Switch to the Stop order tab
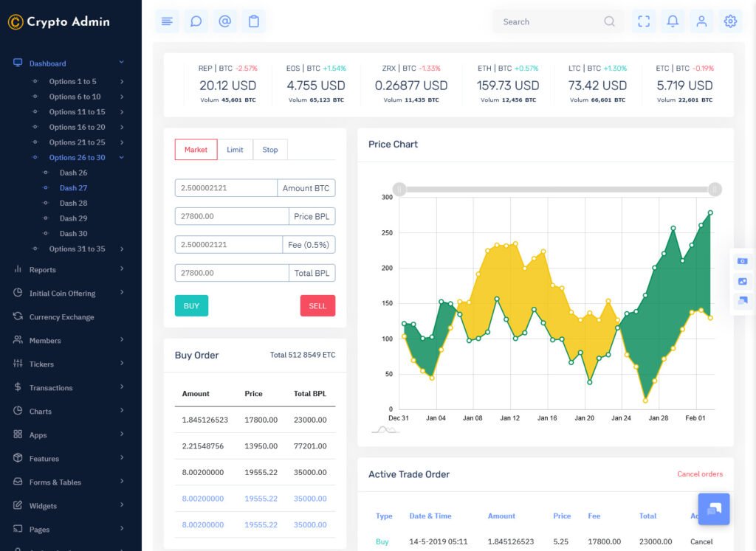The height and width of the screenshot is (551, 756). (x=270, y=149)
